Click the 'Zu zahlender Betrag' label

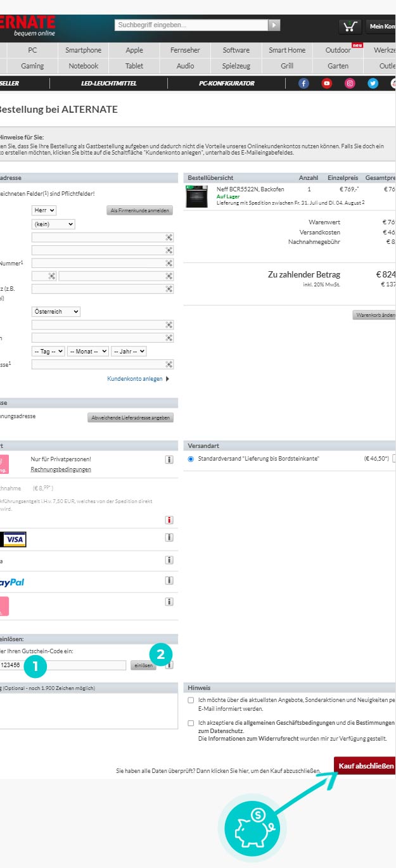(x=304, y=275)
